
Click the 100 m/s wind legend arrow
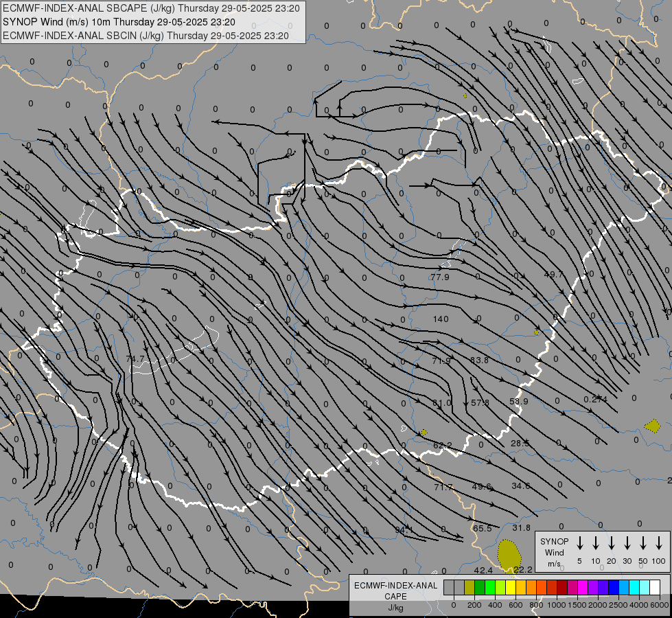pos(659,542)
